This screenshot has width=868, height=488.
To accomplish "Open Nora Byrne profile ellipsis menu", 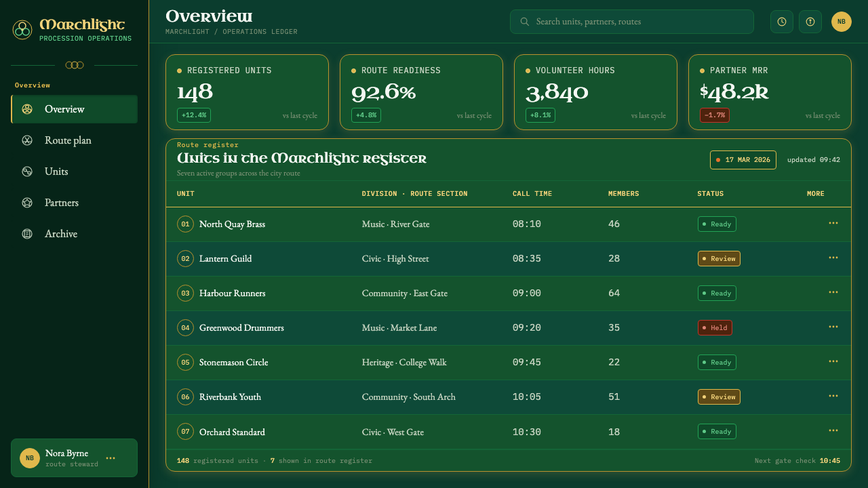I will pyautogui.click(x=111, y=458).
